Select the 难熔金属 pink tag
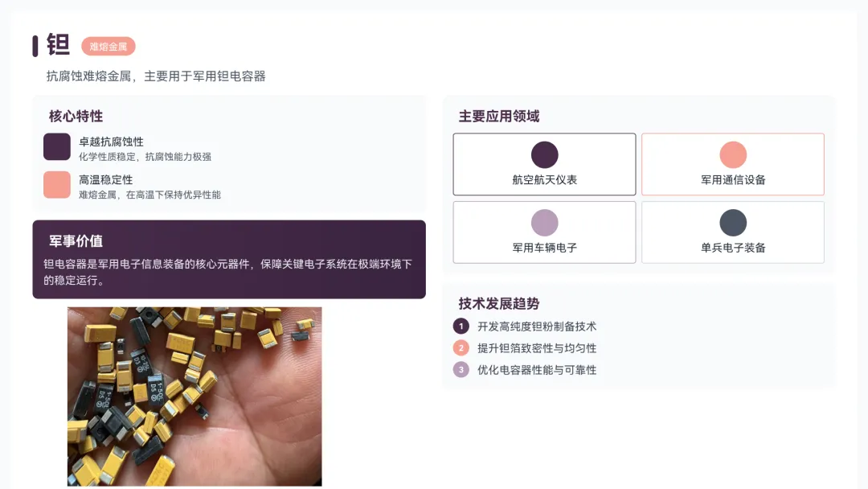Viewport: 868px width, 489px height. (x=108, y=47)
